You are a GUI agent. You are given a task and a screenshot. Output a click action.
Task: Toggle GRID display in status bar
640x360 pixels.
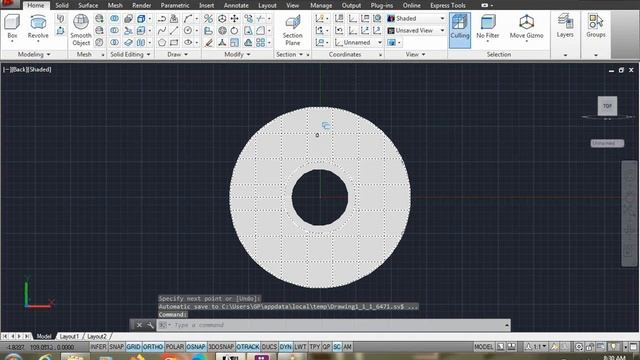[x=133, y=347]
